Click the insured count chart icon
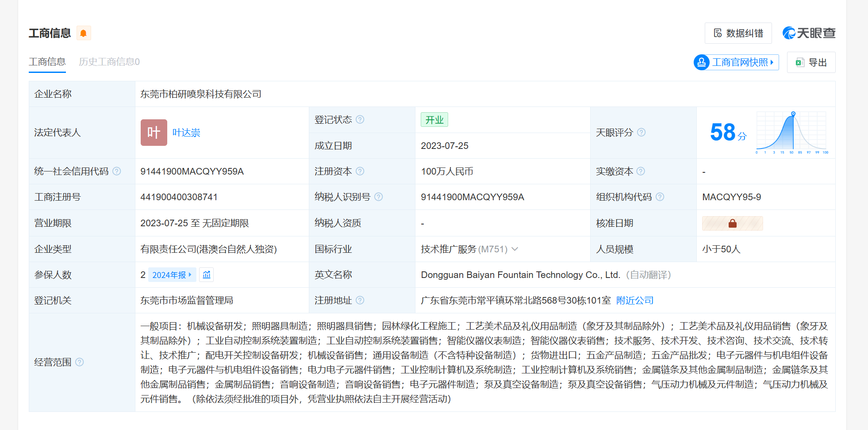This screenshot has height=430, width=868. pyautogui.click(x=207, y=275)
